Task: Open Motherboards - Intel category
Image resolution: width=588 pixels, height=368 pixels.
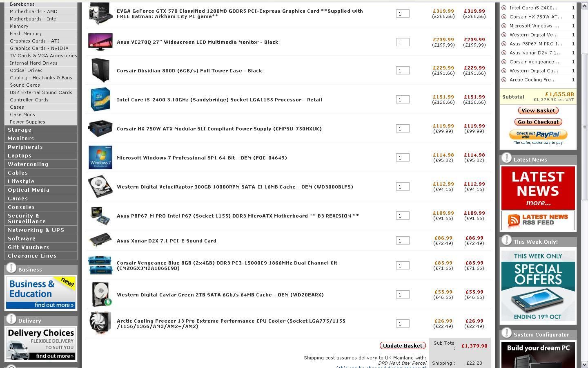Action: click(33, 19)
